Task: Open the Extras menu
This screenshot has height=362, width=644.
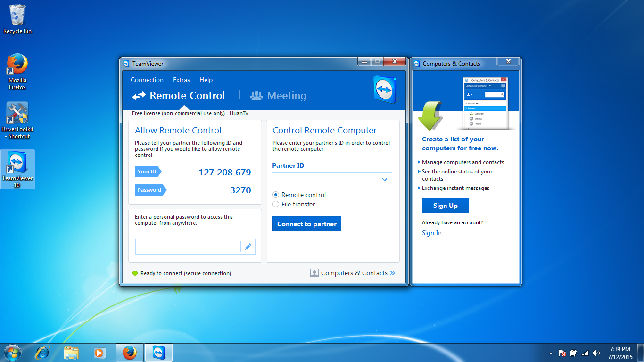Action: 182,80
